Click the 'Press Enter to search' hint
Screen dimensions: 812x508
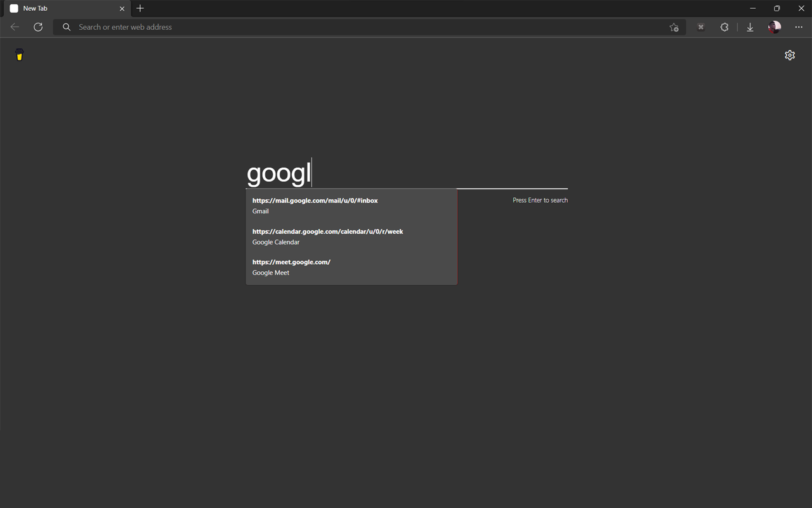click(540, 200)
